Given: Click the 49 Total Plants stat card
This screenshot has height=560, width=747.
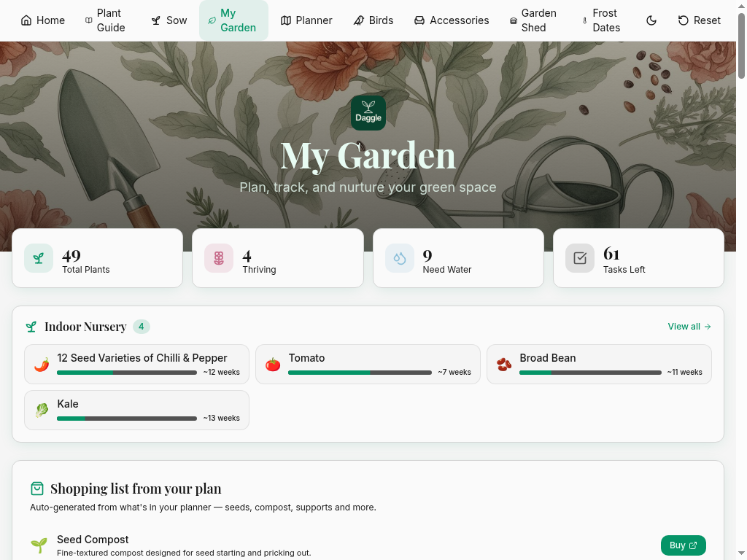Looking at the screenshot, I should click(97, 258).
